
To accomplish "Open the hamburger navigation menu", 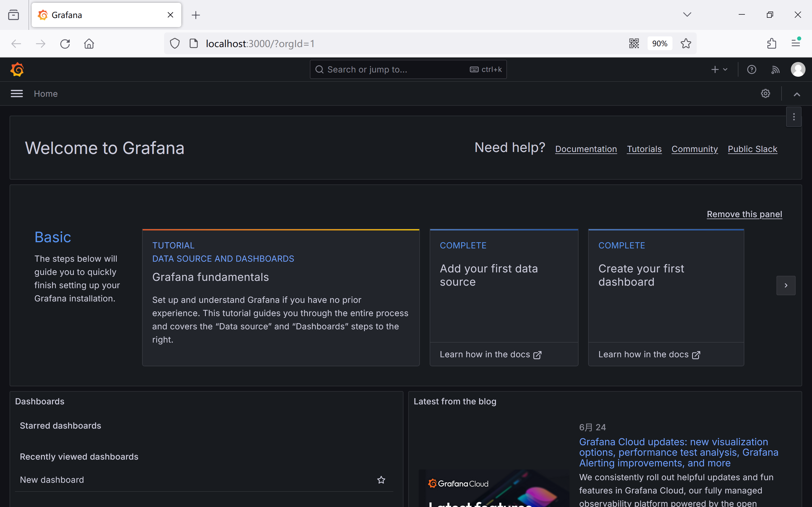I will (x=17, y=94).
